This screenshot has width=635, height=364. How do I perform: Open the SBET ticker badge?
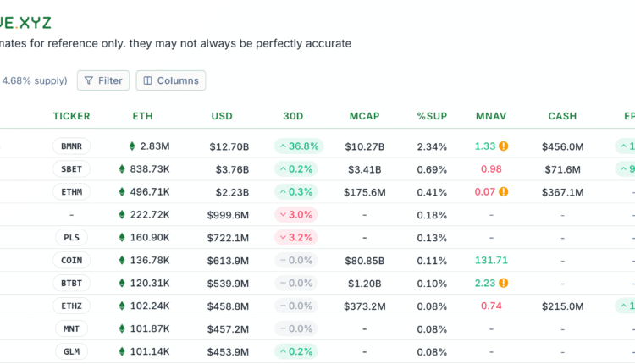click(71, 169)
